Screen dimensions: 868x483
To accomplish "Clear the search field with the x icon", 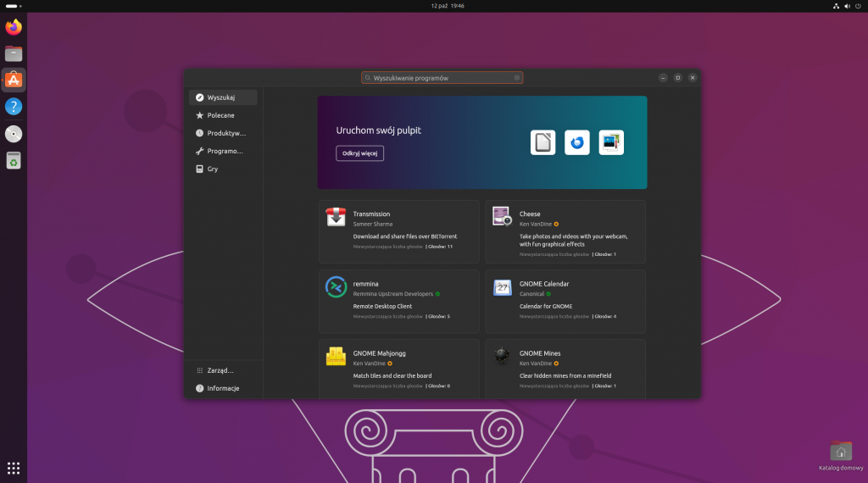I will 517,78.
